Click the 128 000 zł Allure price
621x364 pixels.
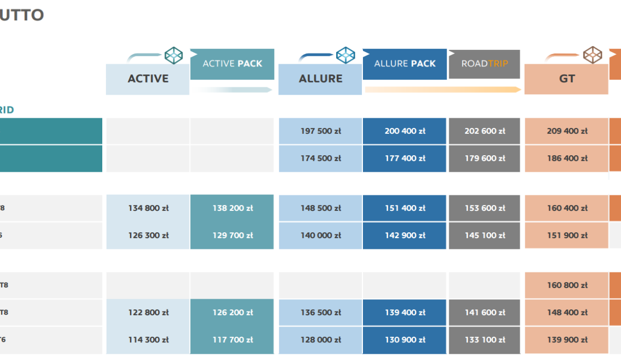[320, 340]
